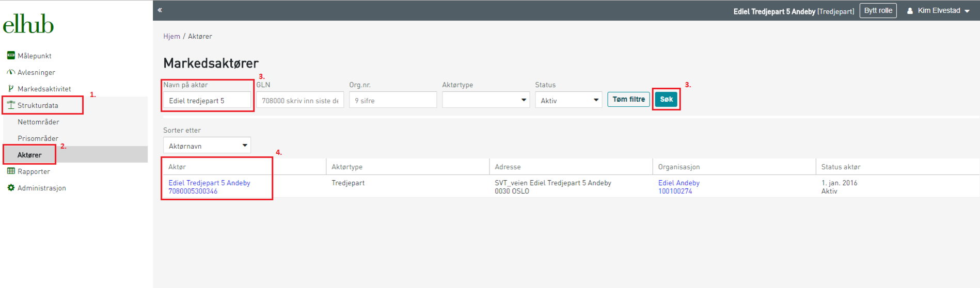Click Ediel Tredjepart 5 Andeby header text
980x288 pixels.
pyautogui.click(x=774, y=11)
